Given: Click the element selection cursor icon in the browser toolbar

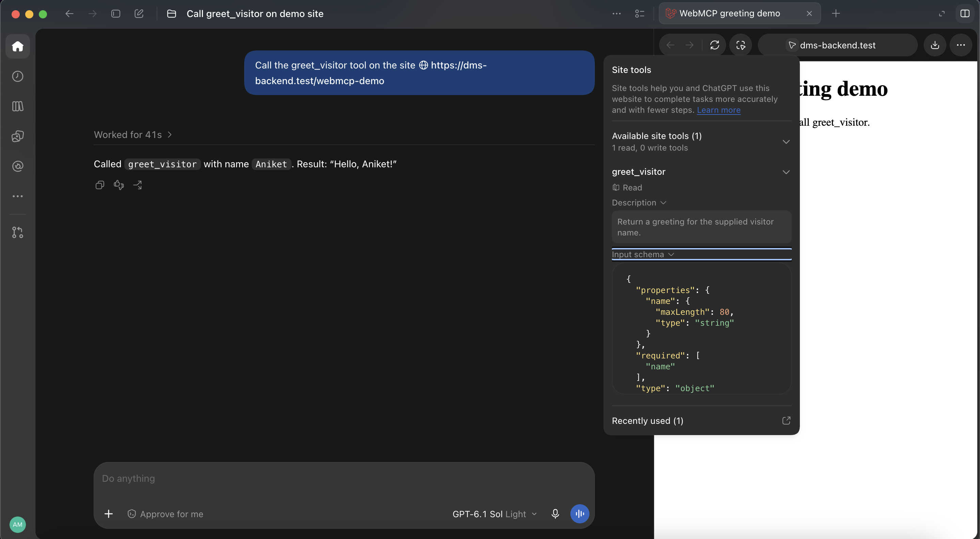Looking at the screenshot, I should 740,45.
